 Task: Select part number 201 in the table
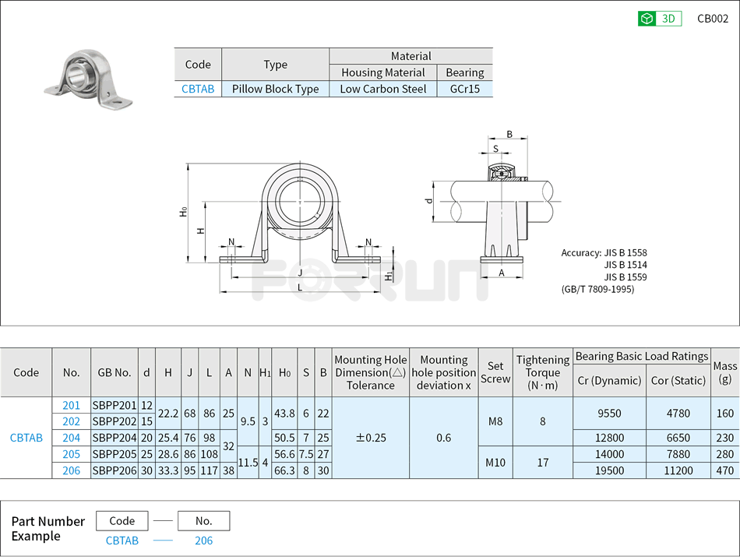pos(71,405)
